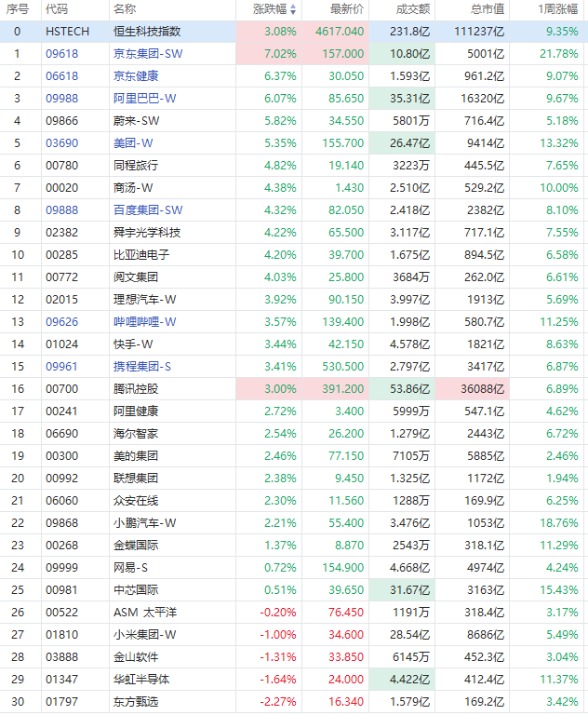Select 联想集团 name cell
The image size is (588, 715).
tap(136, 479)
